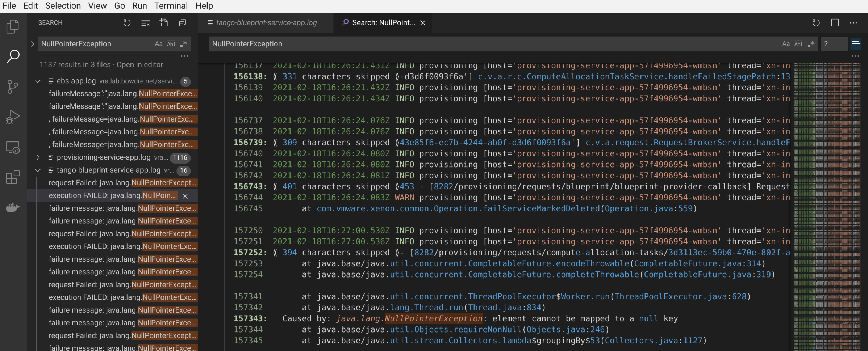868x351 pixels.
Task: Jump to result line 156138 link
Action: [x=250, y=77]
